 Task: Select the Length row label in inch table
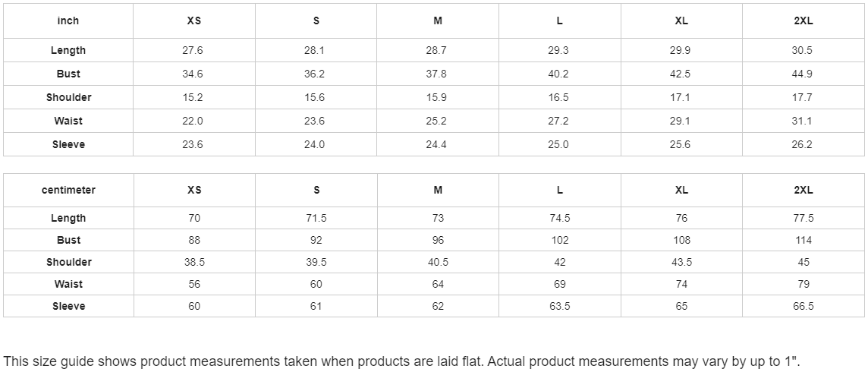tap(68, 50)
